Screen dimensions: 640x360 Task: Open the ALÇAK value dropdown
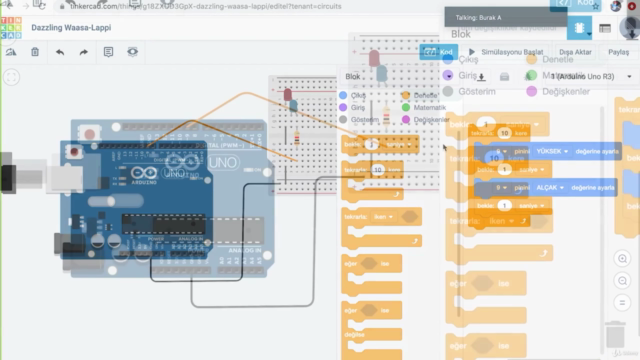point(550,188)
